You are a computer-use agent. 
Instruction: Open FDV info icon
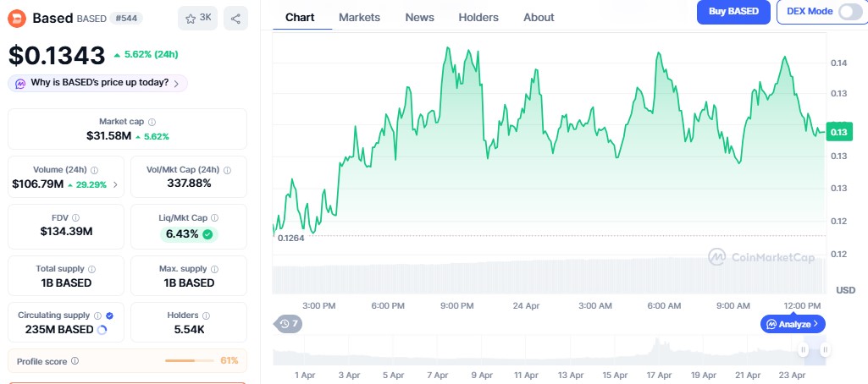[75, 218]
